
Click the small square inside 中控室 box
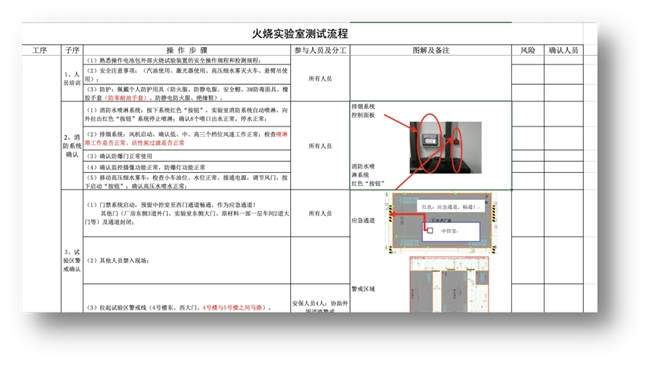pos(430,231)
